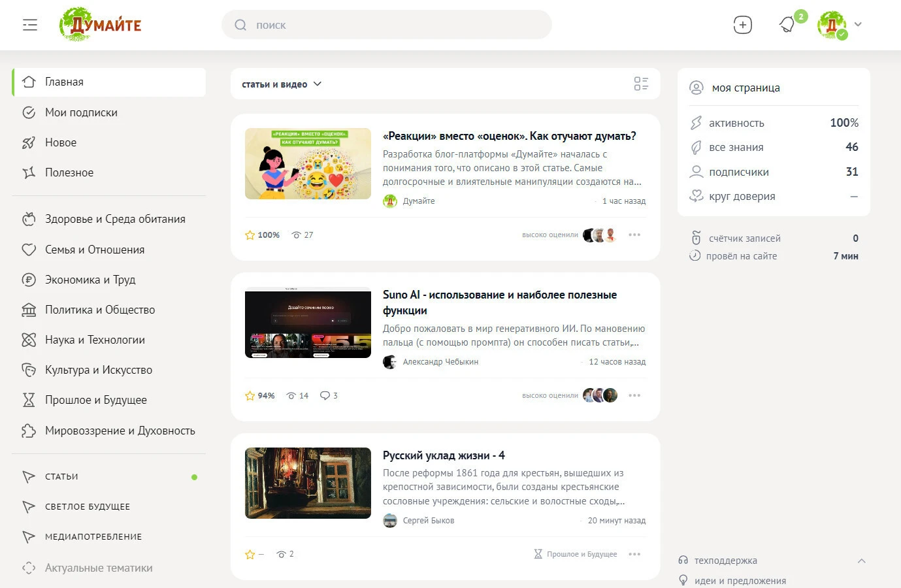The width and height of the screenshot is (901, 588).
Task: Open the hamburger menu icon
Action: (x=30, y=25)
